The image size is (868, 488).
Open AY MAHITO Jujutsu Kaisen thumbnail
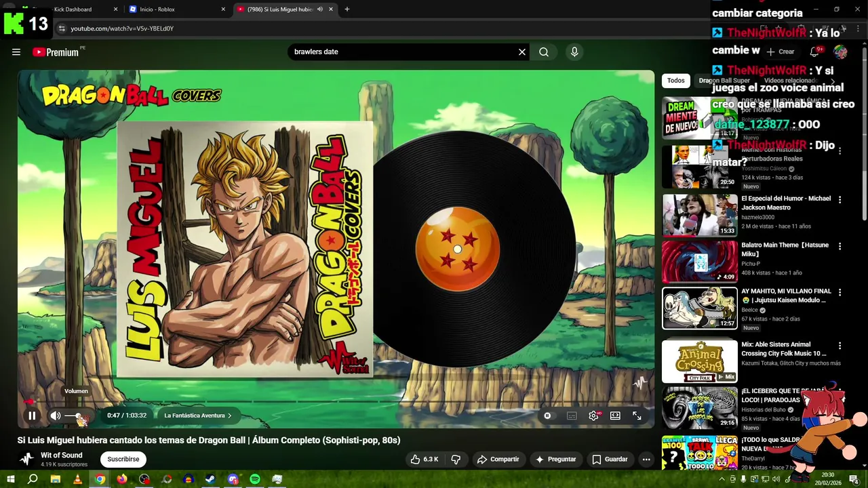pos(700,308)
